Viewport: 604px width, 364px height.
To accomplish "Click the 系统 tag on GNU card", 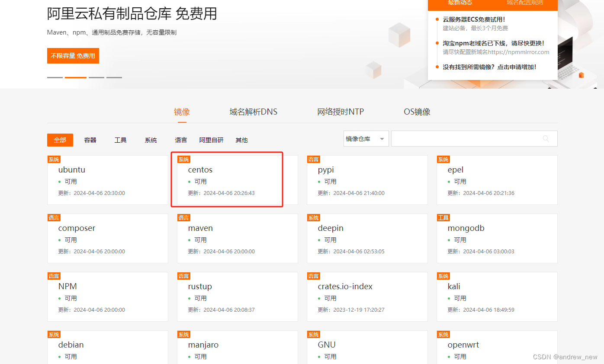I will point(313,334).
